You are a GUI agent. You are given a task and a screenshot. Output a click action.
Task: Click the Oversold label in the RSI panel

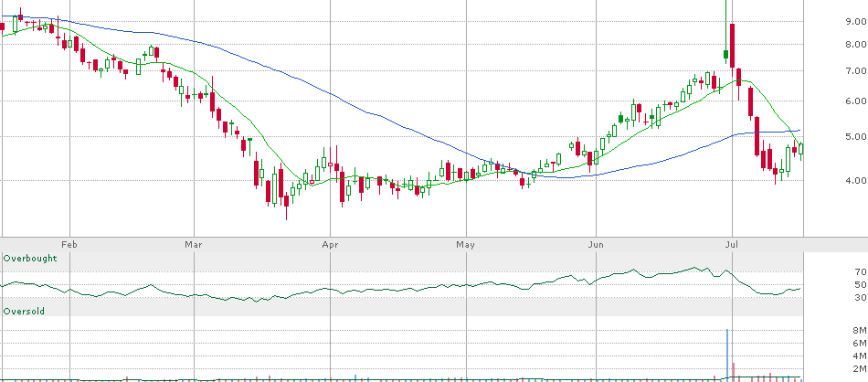click(x=24, y=311)
